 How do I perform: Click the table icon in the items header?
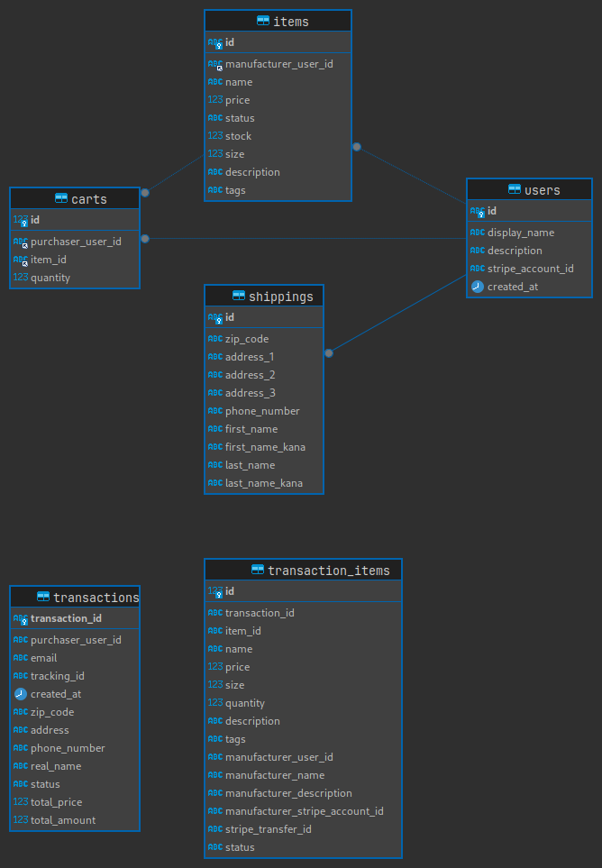(263, 21)
